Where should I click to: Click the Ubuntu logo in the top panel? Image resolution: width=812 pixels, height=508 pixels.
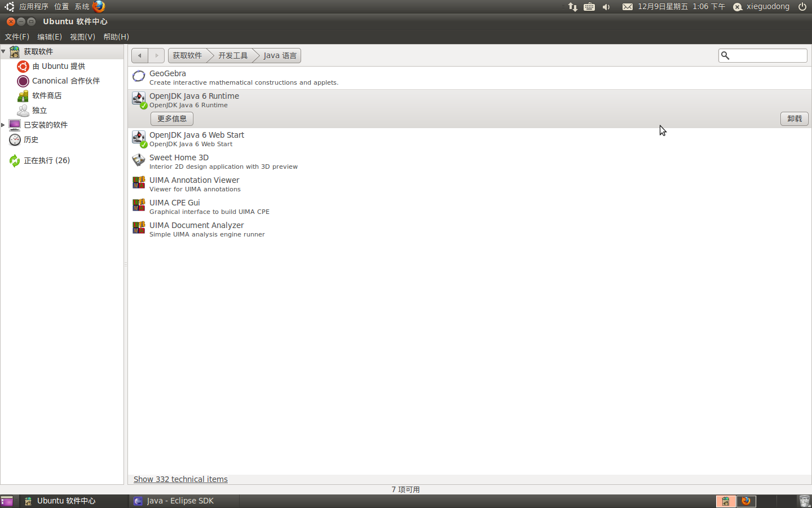[9, 7]
